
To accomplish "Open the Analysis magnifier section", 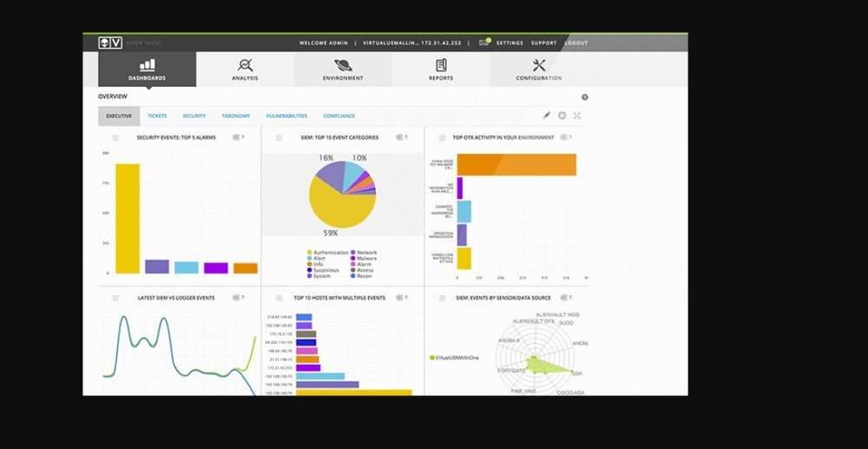I will pyautogui.click(x=245, y=69).
